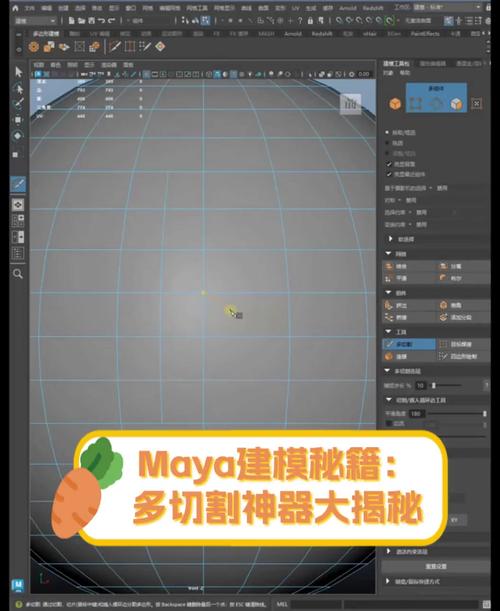The image size is (500, 611).
Task: Select face-component cube icon in Multi-component box
Action: pyautogui.click(x=456, y=104)
